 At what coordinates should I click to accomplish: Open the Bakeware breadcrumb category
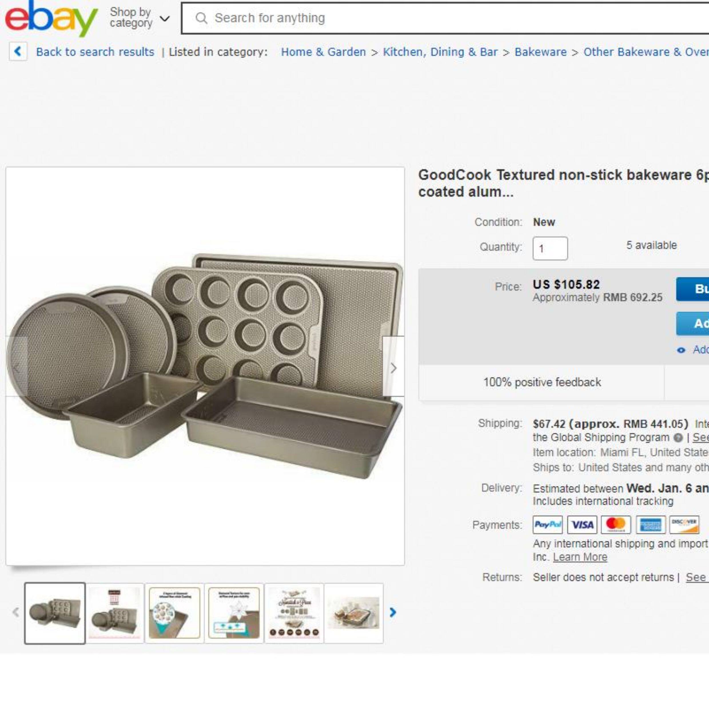point(540,52)
